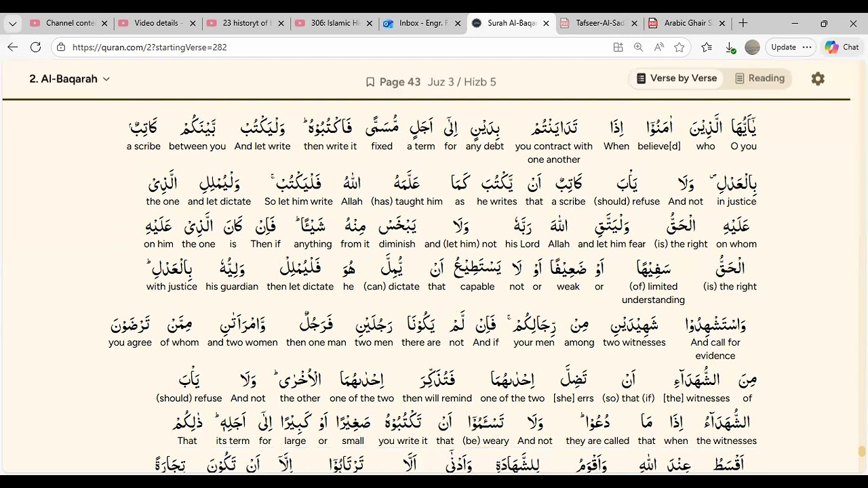Viewport: 868px width, 488px height.
Task: Click the word 'his guardian'
Action: [232, 287]
